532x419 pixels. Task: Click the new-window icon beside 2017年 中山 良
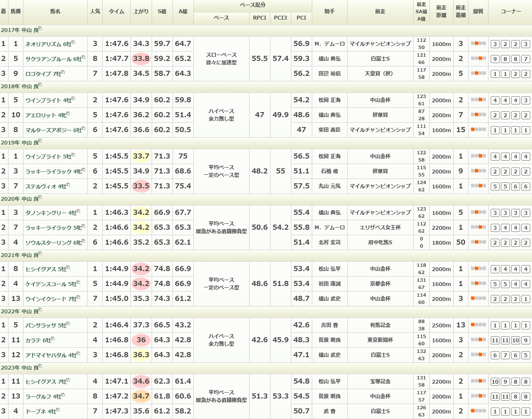point(40,29)
